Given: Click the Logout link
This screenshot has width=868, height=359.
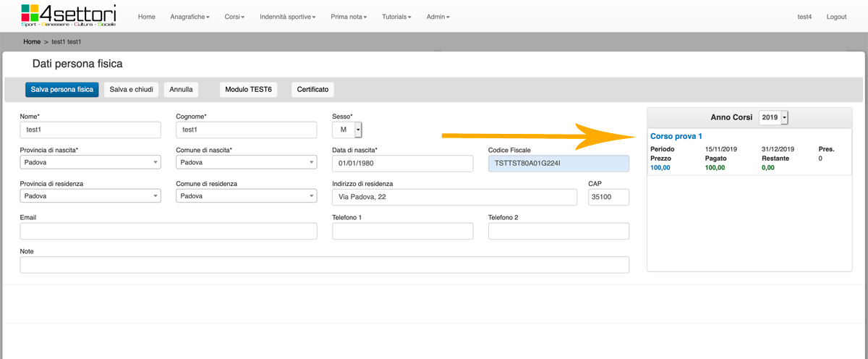Looking at the screenshot, I should tap(836, 17).
